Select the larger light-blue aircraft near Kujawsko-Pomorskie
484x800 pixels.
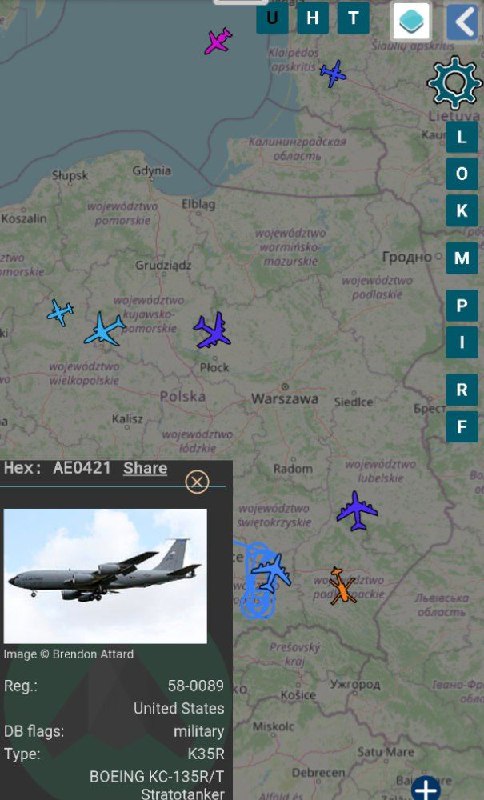click(x=105, y=329)
